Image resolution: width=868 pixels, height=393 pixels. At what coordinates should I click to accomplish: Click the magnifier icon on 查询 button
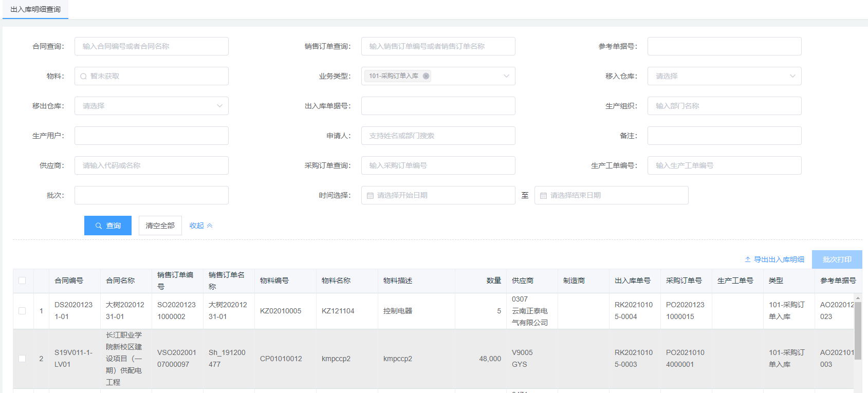[99, 226]
